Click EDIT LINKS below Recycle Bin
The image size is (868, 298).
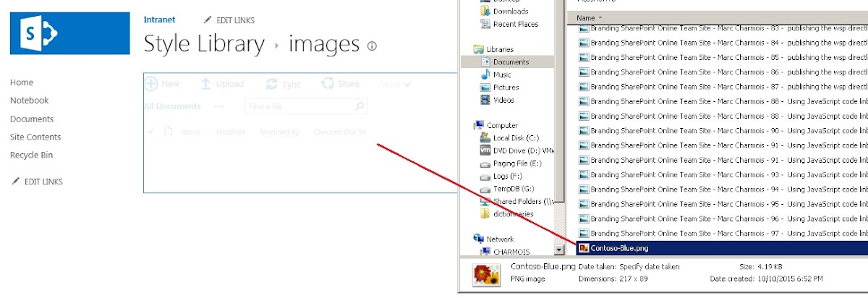coord(37,182)
